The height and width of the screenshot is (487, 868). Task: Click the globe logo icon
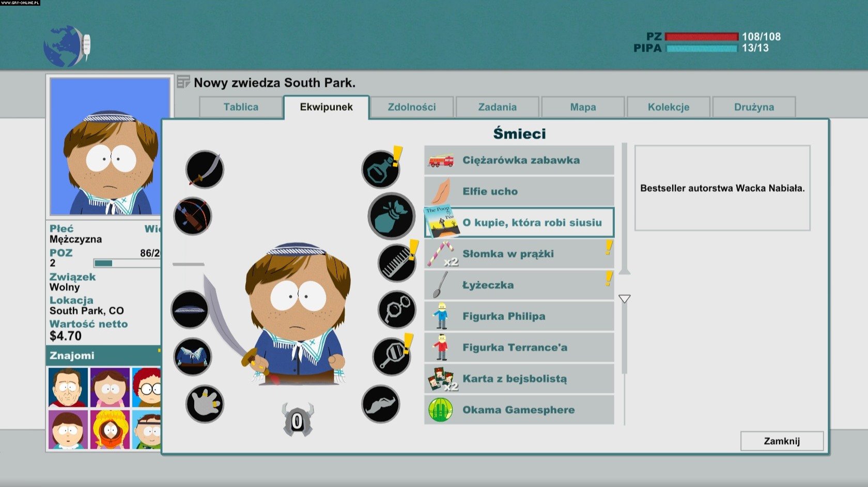pos(67,46)
